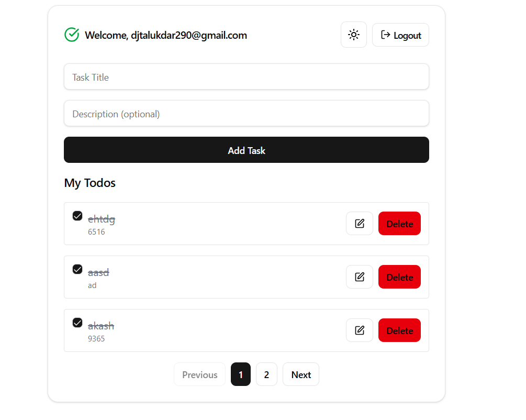Viewport: 526px width, 420px height.
Task: Click the Previous pagination button
Action: point(199,374)
